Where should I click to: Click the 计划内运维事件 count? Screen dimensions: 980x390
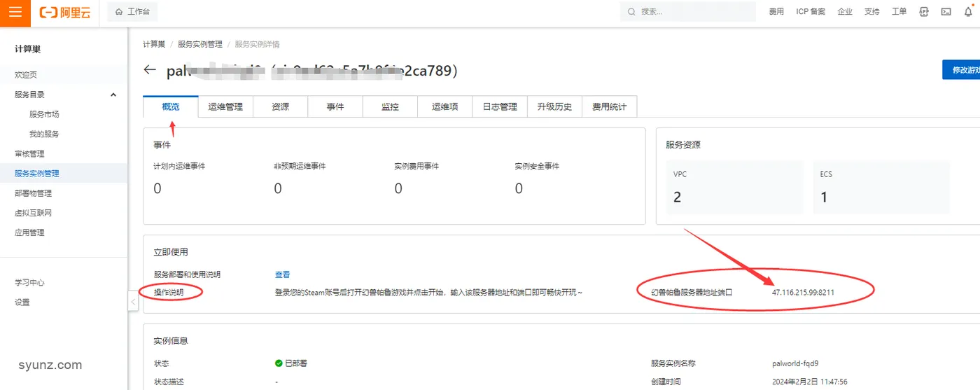(157, 188)
